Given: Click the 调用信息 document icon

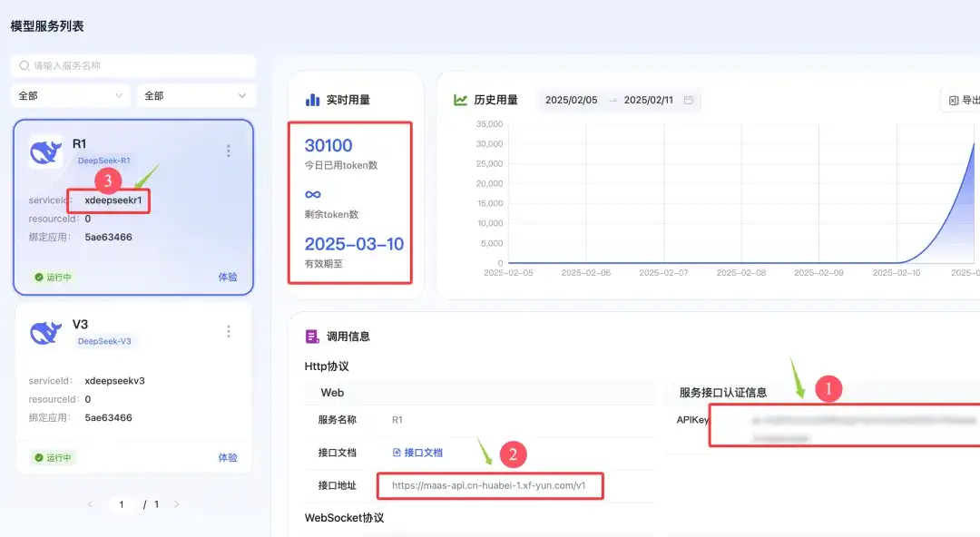Looking at the screenshot, I should pos(312,337).
